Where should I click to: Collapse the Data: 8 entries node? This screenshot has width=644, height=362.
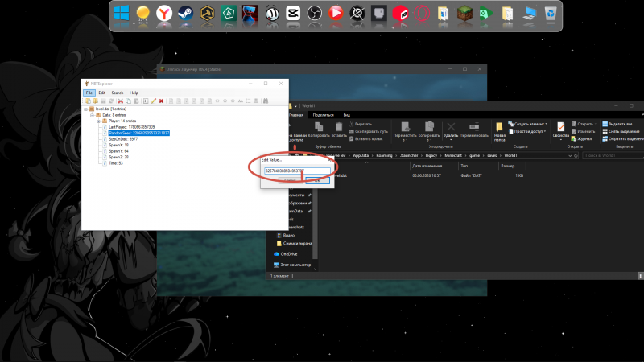pos(93,115)
